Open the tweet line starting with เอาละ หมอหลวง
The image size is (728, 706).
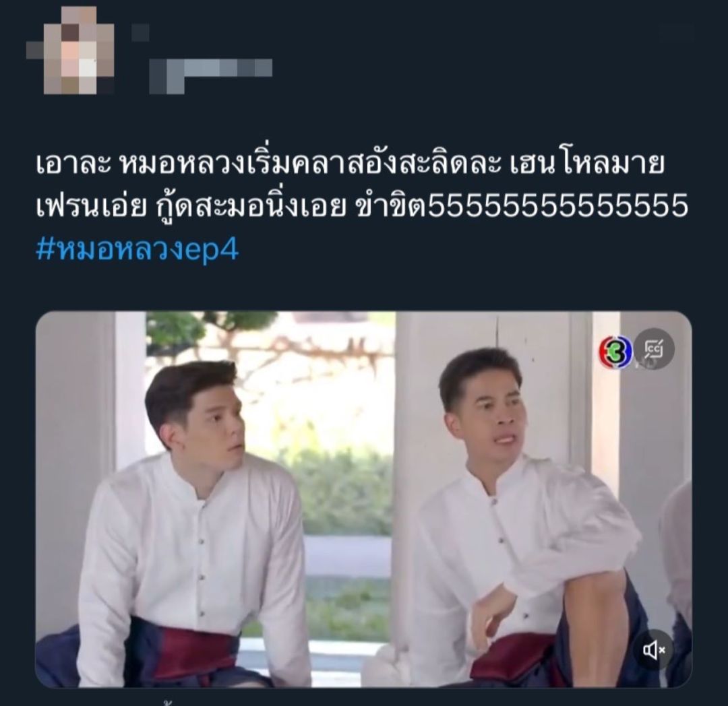pos(350,166)
